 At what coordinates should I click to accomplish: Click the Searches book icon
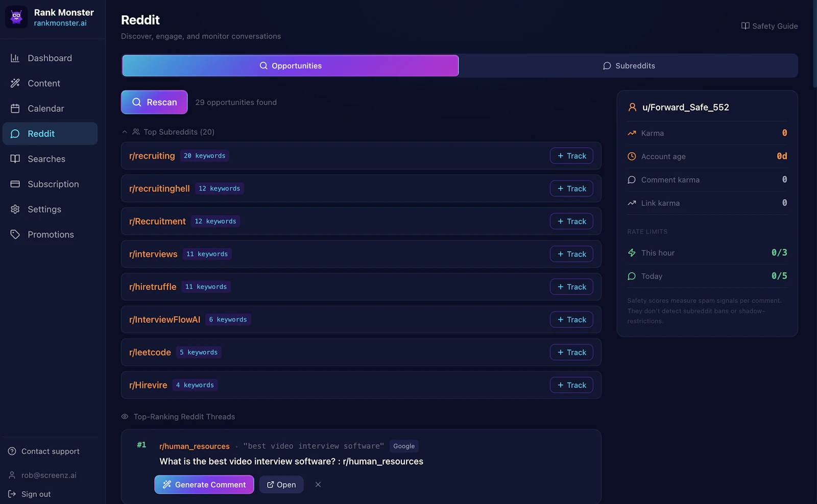point(15,159)
